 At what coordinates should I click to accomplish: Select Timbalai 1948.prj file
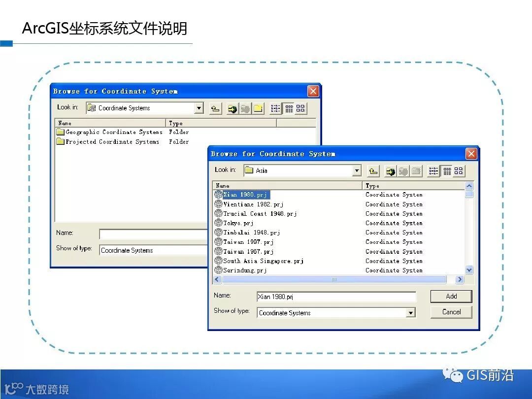pos(251,233)
